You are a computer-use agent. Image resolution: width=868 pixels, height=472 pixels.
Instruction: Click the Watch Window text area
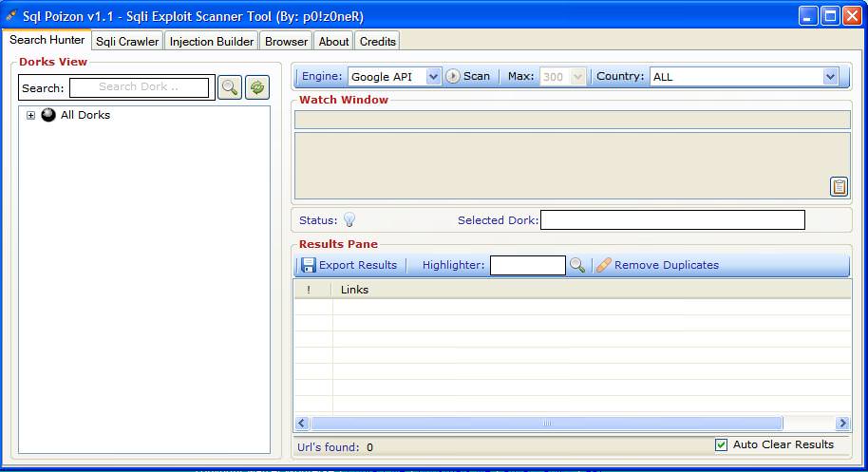click(x=573, y=165)
